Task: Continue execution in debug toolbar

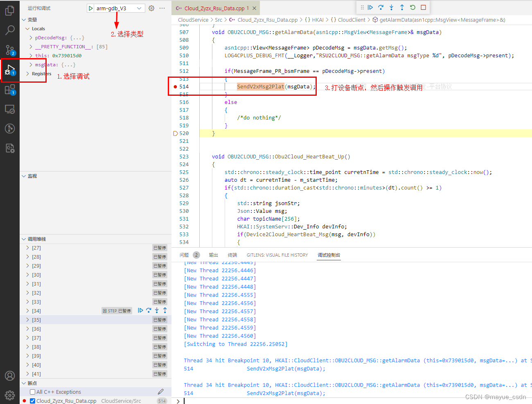Action: 370,7
